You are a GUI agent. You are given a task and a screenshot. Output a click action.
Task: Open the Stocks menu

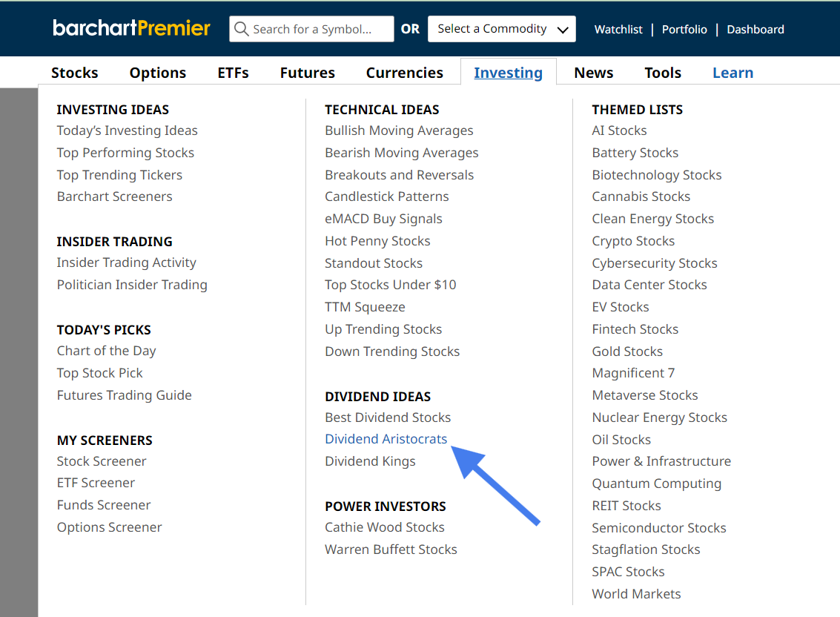[x=74, y=73]
